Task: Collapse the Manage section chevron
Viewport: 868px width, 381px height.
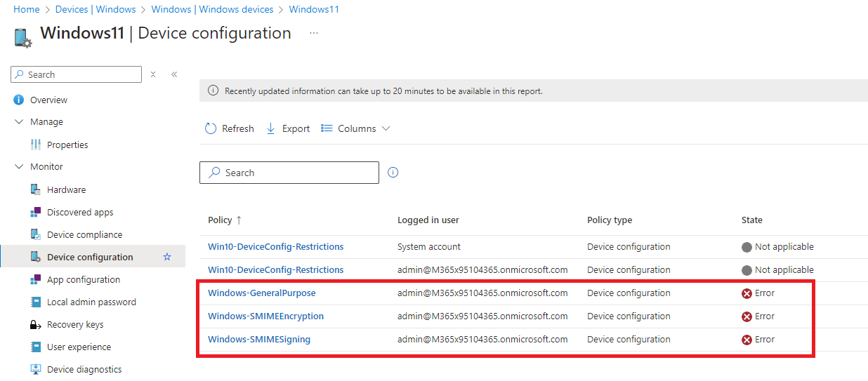Action: 19,121
